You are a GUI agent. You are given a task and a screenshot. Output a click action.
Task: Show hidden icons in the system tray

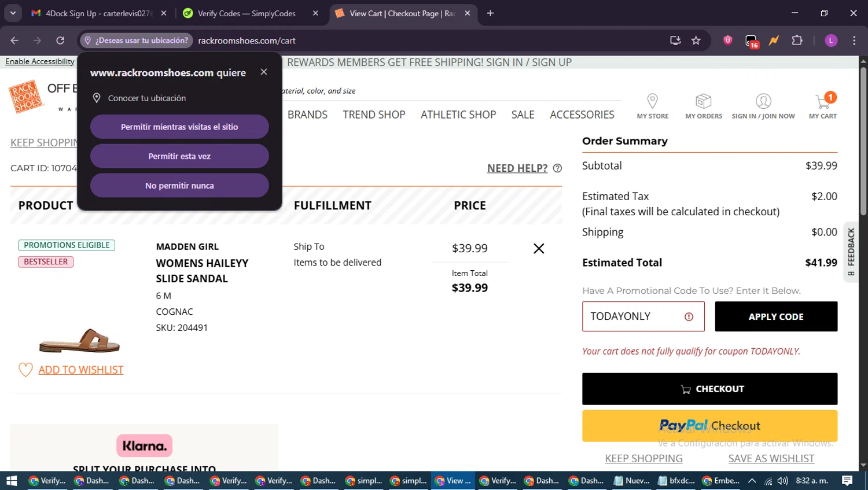(x=752, y=481)
